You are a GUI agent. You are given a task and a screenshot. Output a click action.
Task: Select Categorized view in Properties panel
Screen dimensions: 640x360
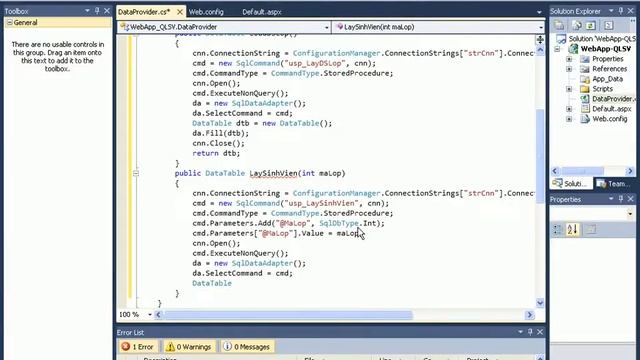[x=558, y=230]
